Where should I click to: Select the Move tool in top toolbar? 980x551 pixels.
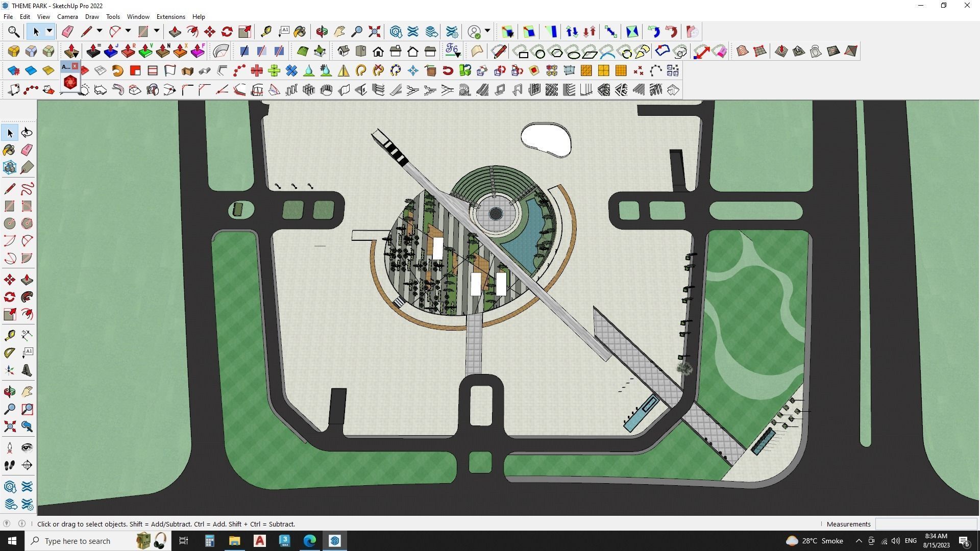[210, 32]
